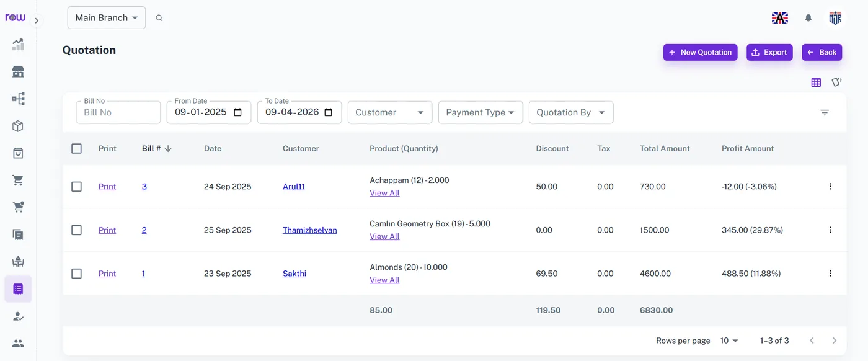Open the From Date calendar picker icon
Image resolution: width=868 pixels, height=361 pixels.
pos(238,112)
